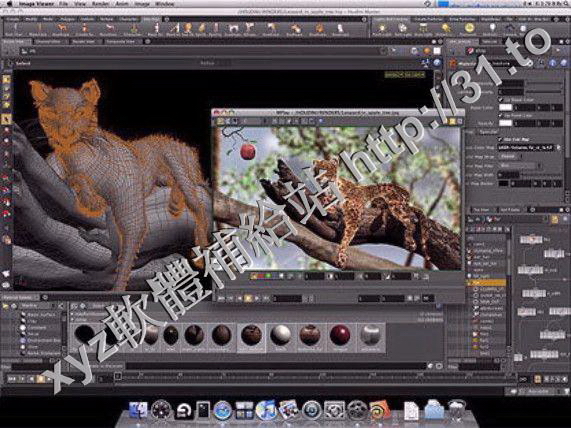
Task: Select the Area Light shelf tool
Action: (424, 30)
